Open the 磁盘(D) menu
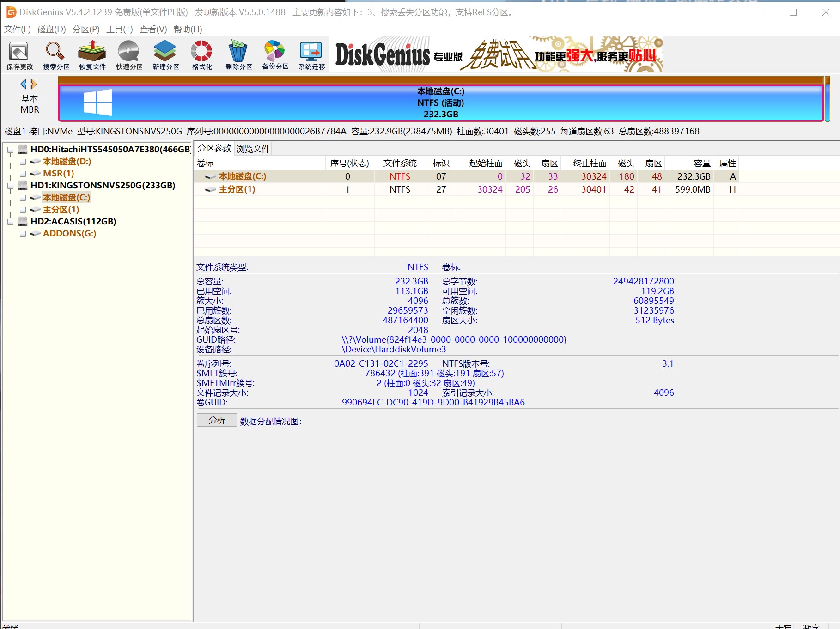Screen dimensions: 840x629 click(x=51, y=30)
